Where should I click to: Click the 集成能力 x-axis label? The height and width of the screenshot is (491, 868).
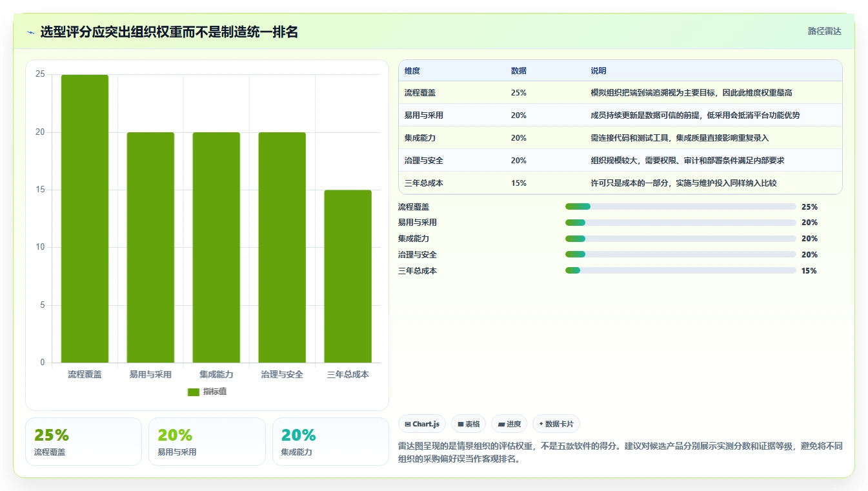[x=216, y=374]
